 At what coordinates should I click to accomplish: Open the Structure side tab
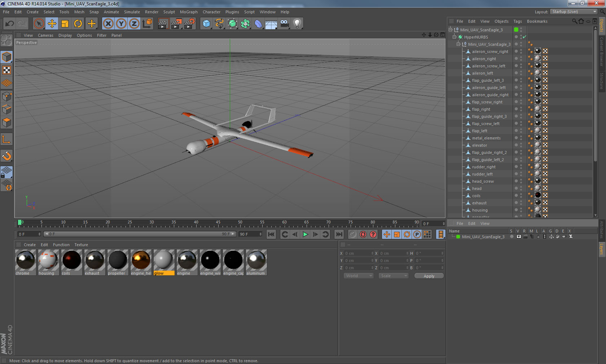(x=602, y=81)
